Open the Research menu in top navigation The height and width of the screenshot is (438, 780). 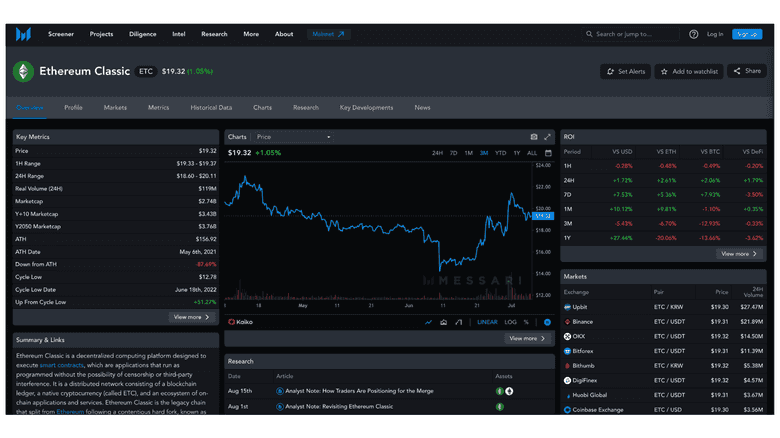pos(214,34)
